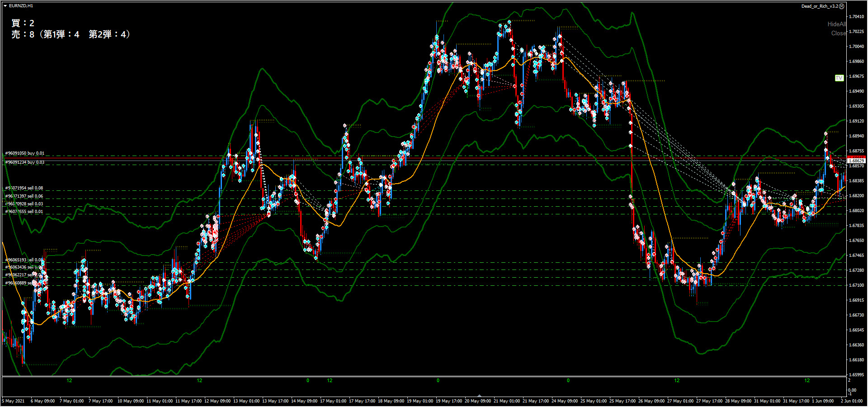This screenshot has height=407, width=868.
Task: Click time axis label 2 Jun 01:00
Action: tap(852, 401)
